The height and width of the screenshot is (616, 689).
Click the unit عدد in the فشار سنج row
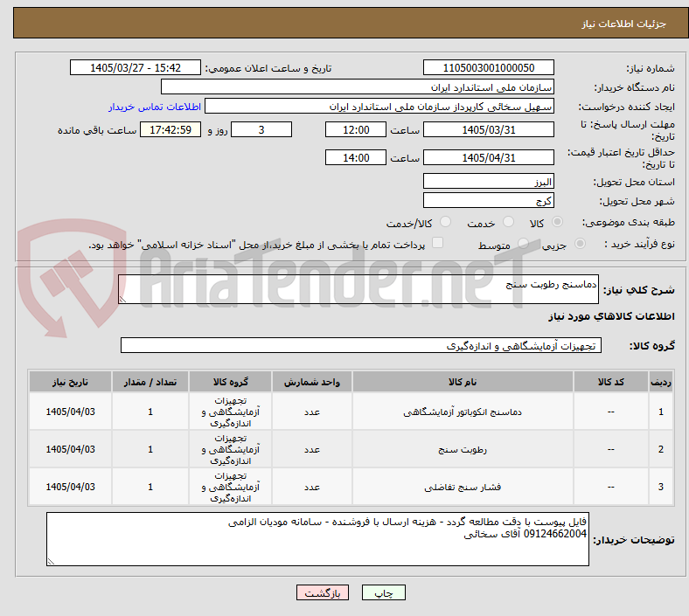(312, 487)
